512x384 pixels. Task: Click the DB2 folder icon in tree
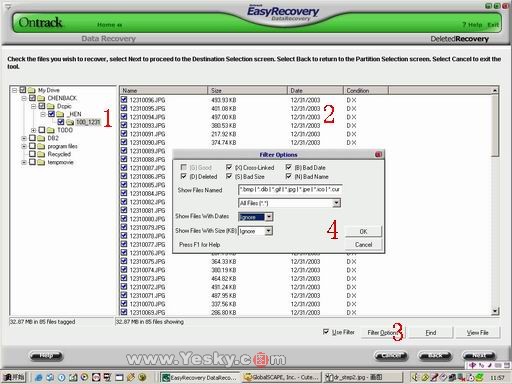click(41, 138)
